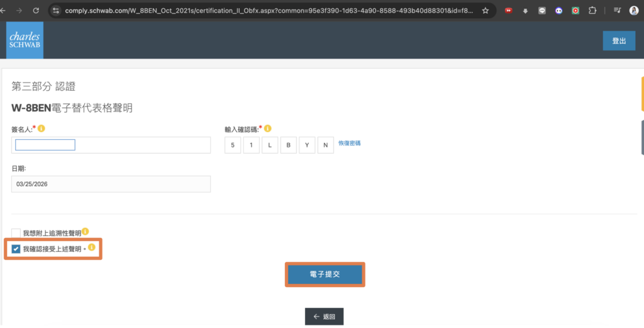The width and height of the screenshot is (644, 328).
Task: Click info icon next to 我確認接受上述聲明
Action: [91, 248]
